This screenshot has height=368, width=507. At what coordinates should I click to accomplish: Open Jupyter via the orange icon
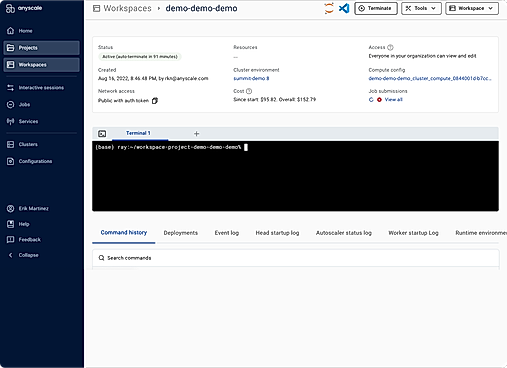coord(329,8)
